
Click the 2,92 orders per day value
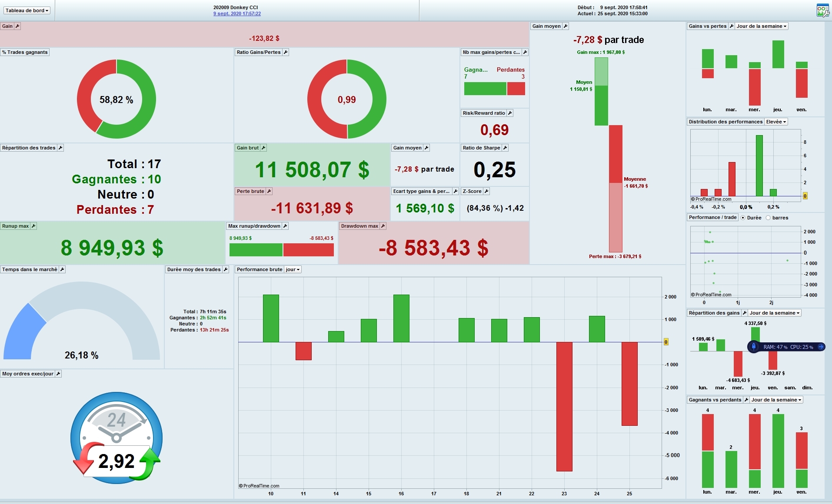point(116,461)
